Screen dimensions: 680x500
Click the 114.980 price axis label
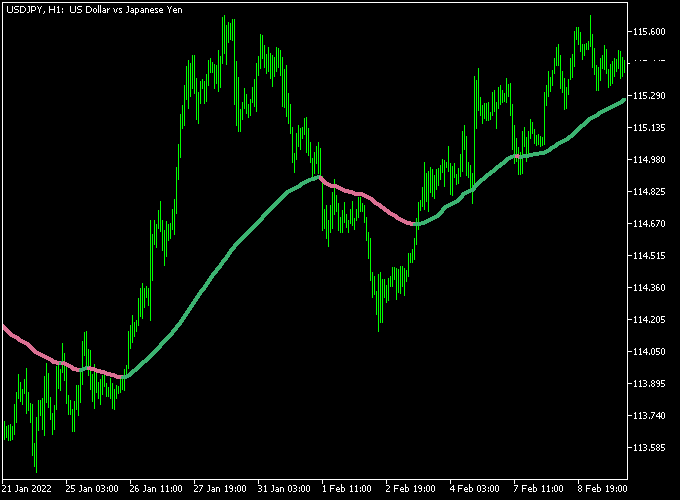[651, 160]
